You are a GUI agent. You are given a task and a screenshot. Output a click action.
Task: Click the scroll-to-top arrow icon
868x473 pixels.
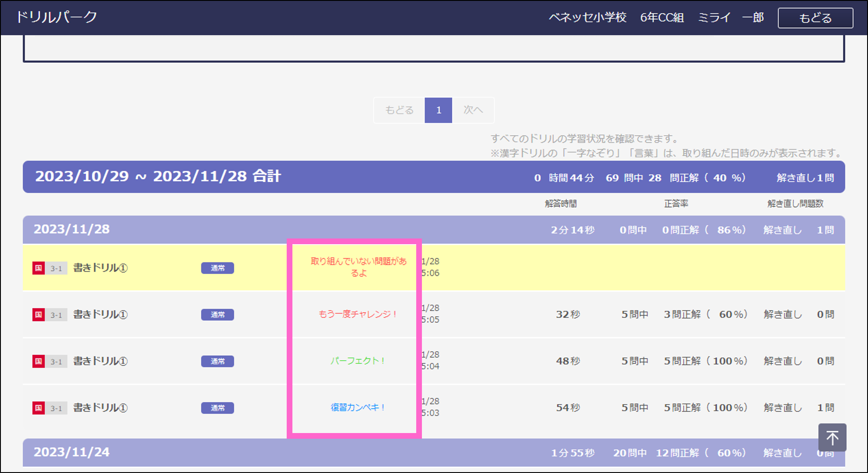pos(832,437)
